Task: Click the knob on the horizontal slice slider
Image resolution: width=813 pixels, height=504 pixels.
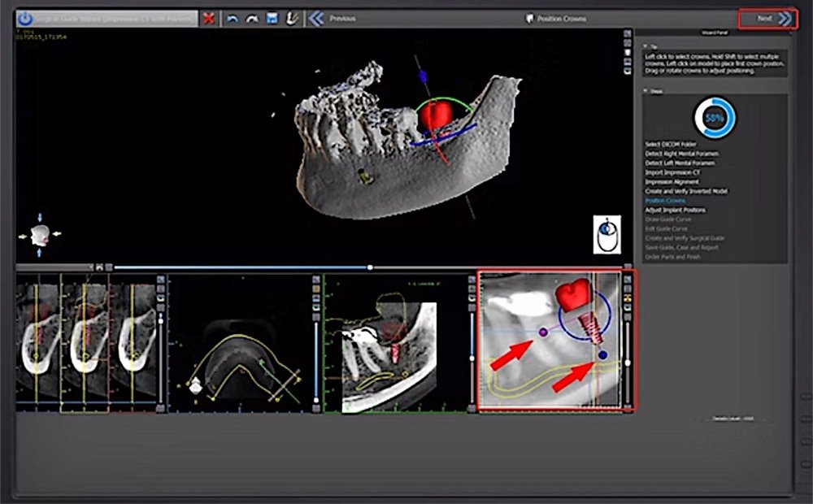Action: pyautogui.click(x=370, y=267)
